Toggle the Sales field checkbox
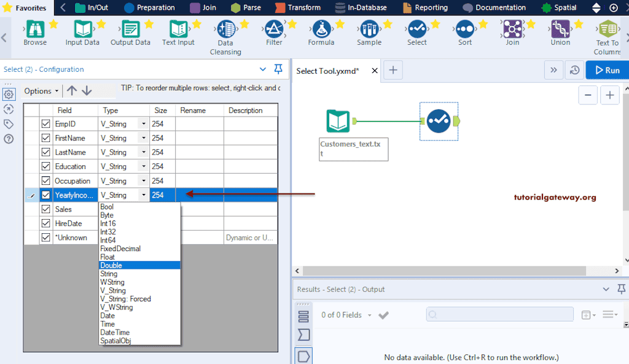Image resolution: width=629 pixels, height=364 pixels. 46,209
